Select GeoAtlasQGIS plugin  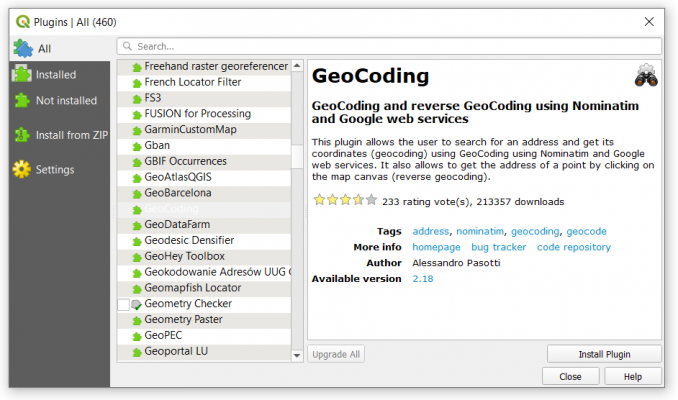pyautogui.click(x=204, y=177)
